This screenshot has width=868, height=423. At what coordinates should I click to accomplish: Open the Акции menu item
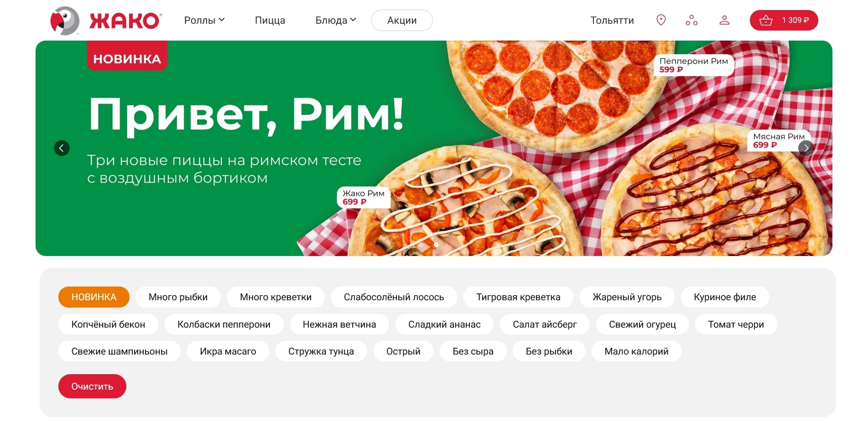tap(402, 20)
